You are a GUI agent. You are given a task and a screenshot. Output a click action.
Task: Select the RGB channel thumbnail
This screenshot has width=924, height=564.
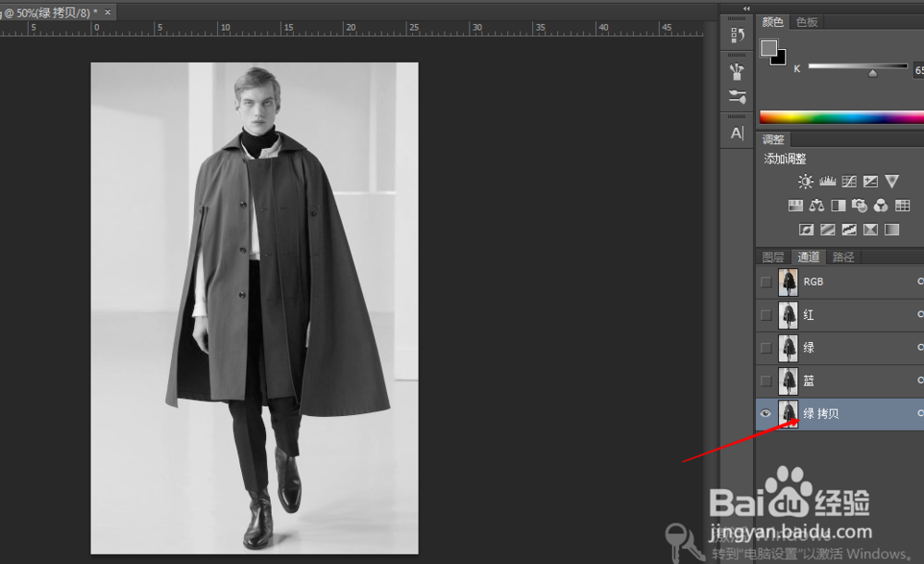pyautogui.click(x=788, y=282)
